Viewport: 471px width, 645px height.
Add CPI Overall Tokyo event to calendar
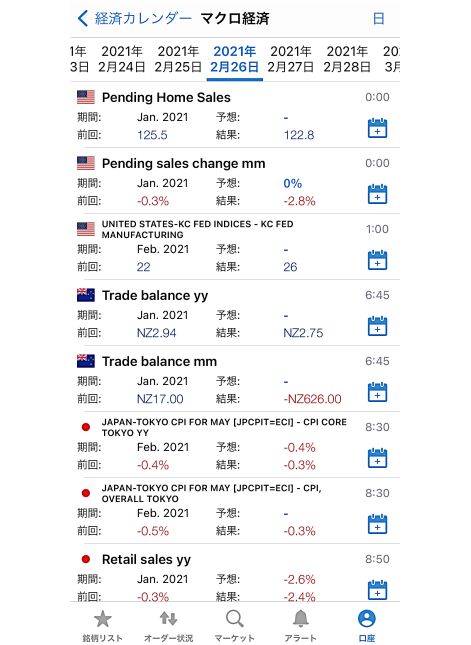tap(377, 524)
